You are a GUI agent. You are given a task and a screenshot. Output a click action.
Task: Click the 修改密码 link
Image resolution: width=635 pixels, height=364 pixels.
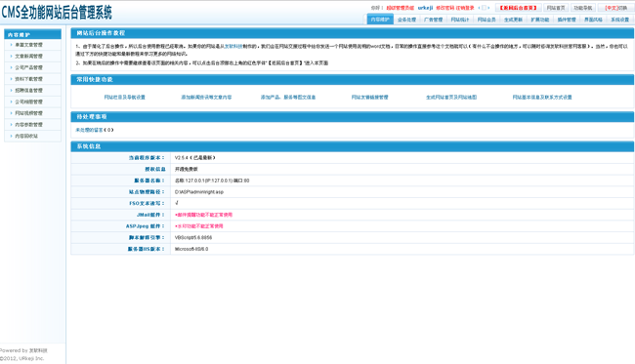click(x=444, y=8)
